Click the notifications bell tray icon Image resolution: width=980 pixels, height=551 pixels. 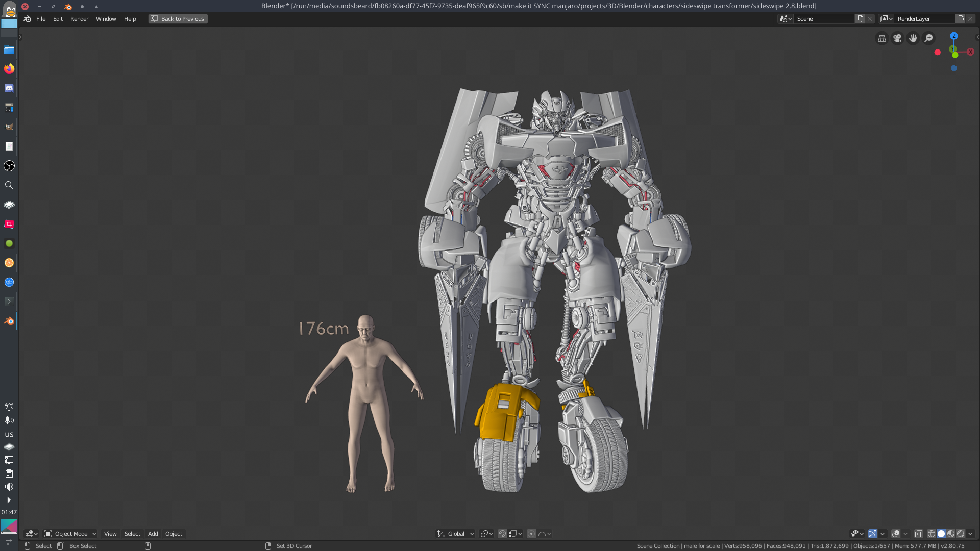[x=9, y=407]
